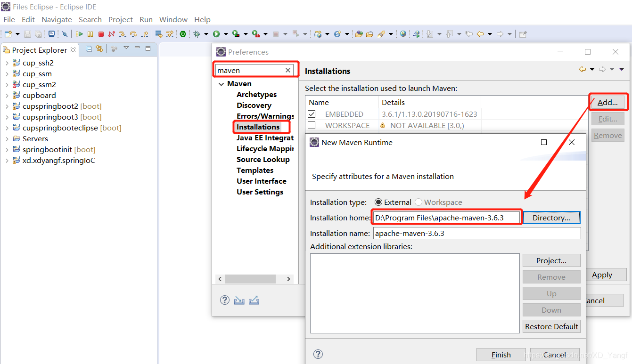Check the WORKSPACE installation checkbox

pyautogui.click(x=312, y=125)
